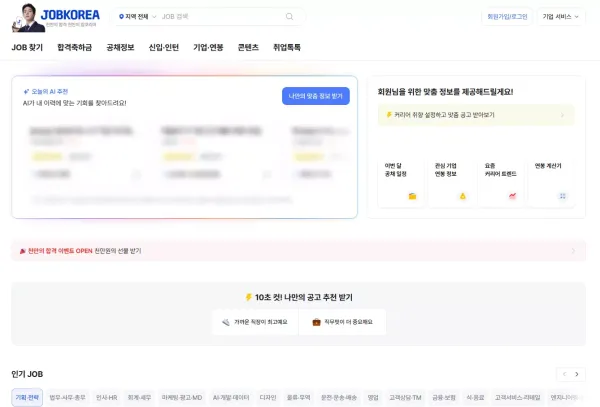The height and width of the screenshot is (407, 600).
Task: Select the 물류·무역 job tab
Action: click(x=298, y=397)
